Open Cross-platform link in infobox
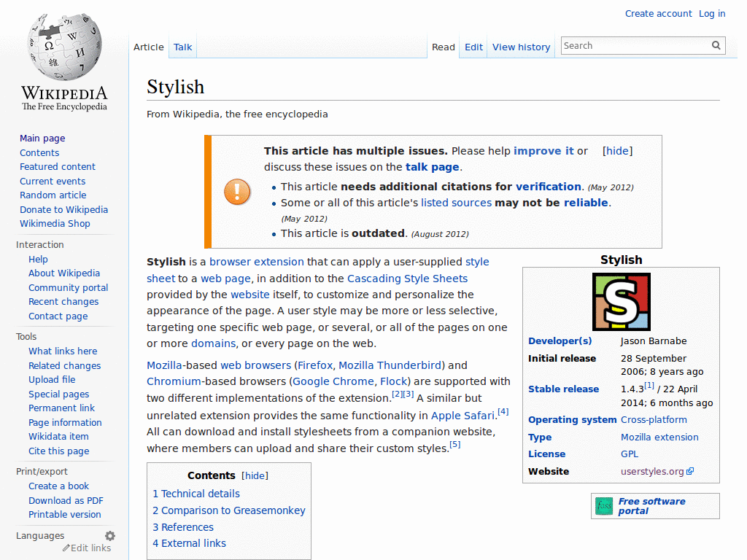The height and width of the screenshot is (560, 747). pyautogui.click(x=654, y=420)
